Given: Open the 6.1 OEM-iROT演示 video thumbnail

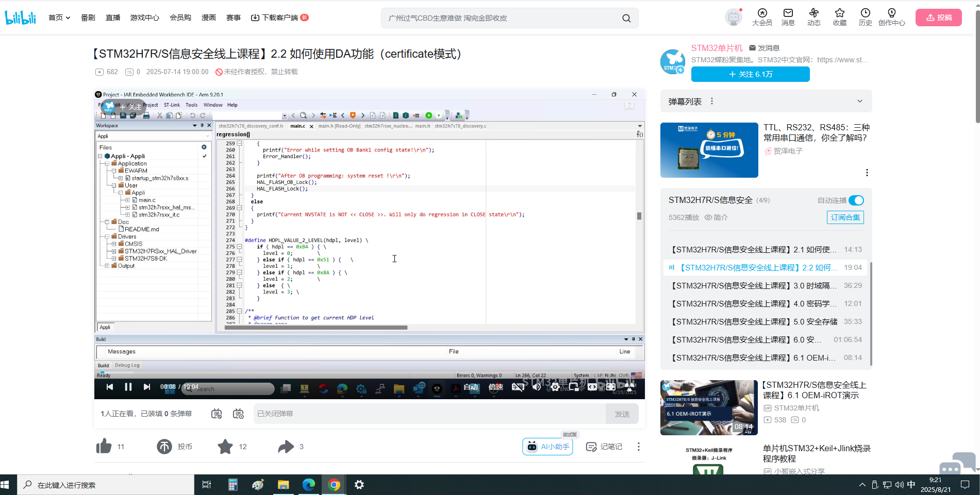Looking at the screenshot, I should 709,407.
